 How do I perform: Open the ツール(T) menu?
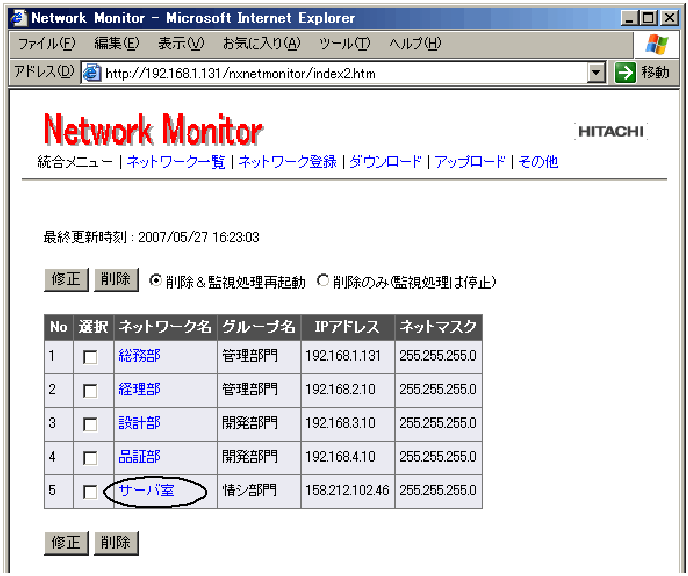[345, 43]
